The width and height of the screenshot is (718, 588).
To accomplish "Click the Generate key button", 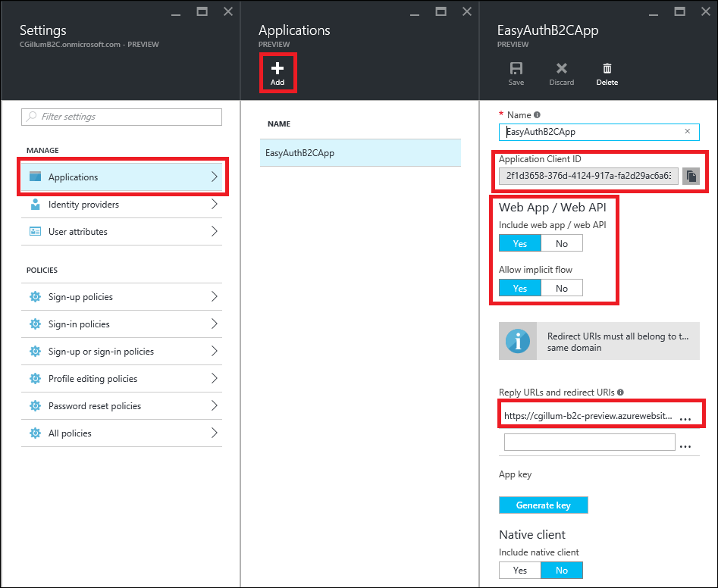I will click(543, 505).
